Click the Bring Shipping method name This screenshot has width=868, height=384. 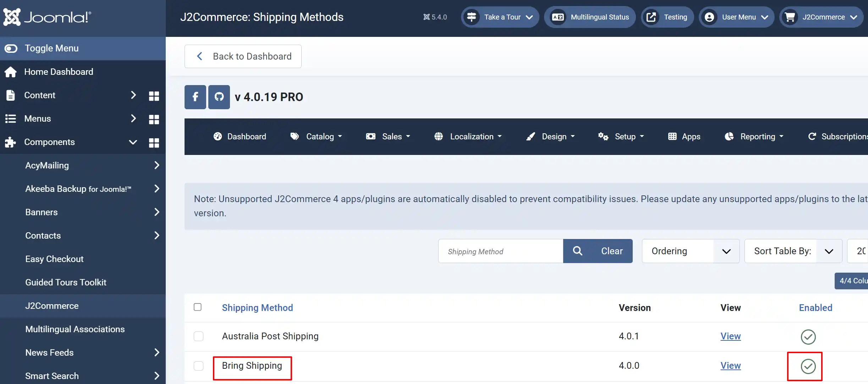click(252, 366)
